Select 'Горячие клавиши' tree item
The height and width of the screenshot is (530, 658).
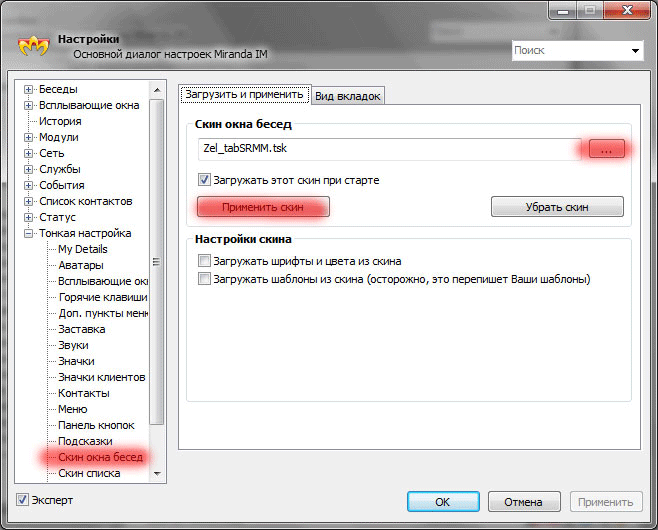[103, 297]
